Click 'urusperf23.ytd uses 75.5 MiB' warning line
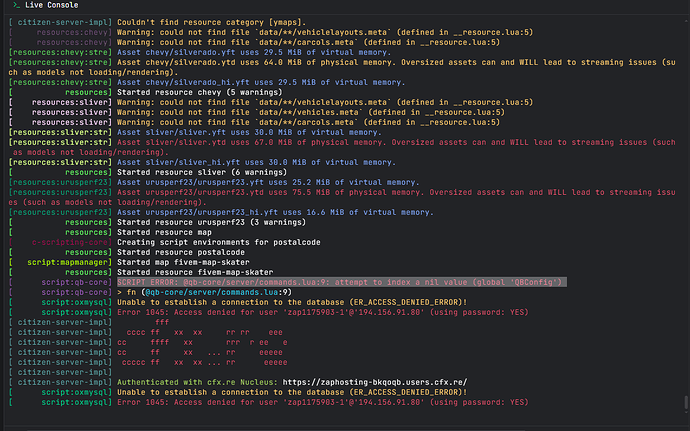This screenshot has height=431, width=690. tap(342, 197)
